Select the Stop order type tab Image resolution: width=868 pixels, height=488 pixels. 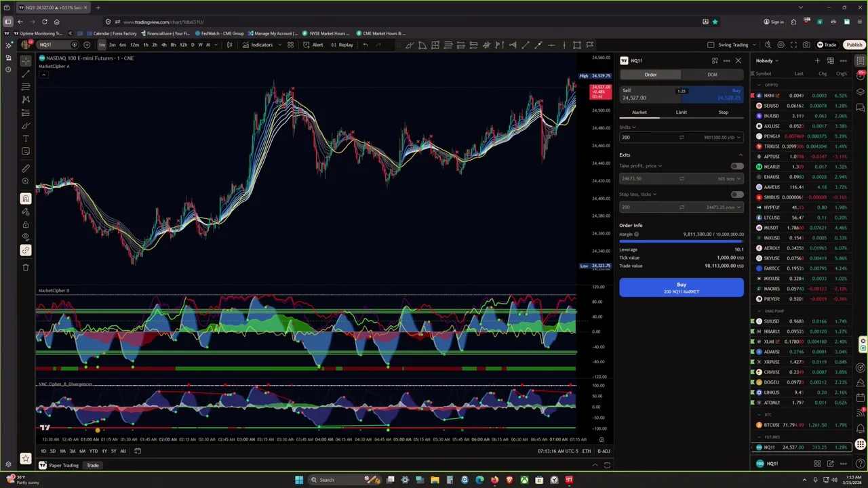(x=723, y=113)
